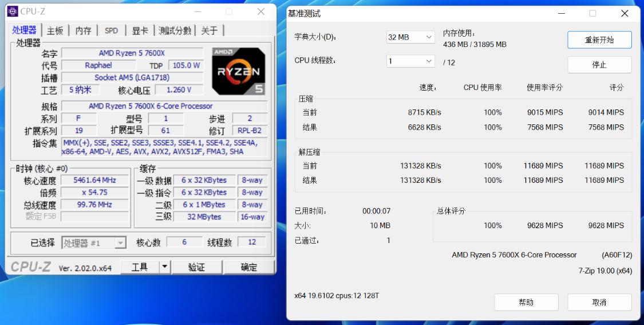Click the 7-Zip 19.00 (x64) label
644x325 pixels.
pyautogui.click(x=605, y=271)
